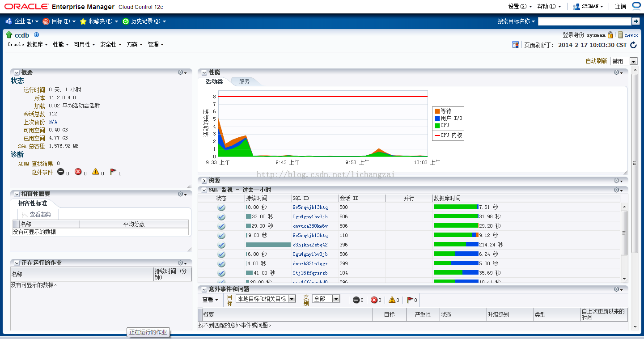Collapse the 相容性概要 panel
Viewport: 644px width, 339px height.
click(x=17, y=194)
